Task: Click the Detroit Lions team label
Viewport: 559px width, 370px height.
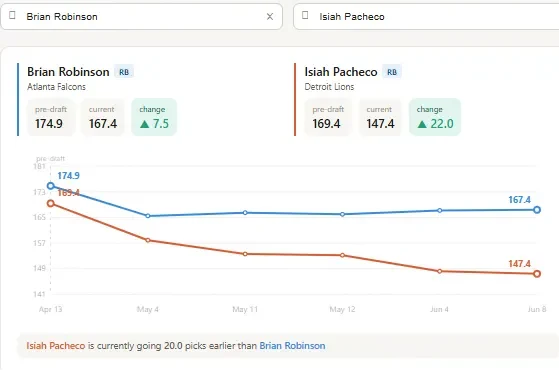Action: click(x=329, y=87)
